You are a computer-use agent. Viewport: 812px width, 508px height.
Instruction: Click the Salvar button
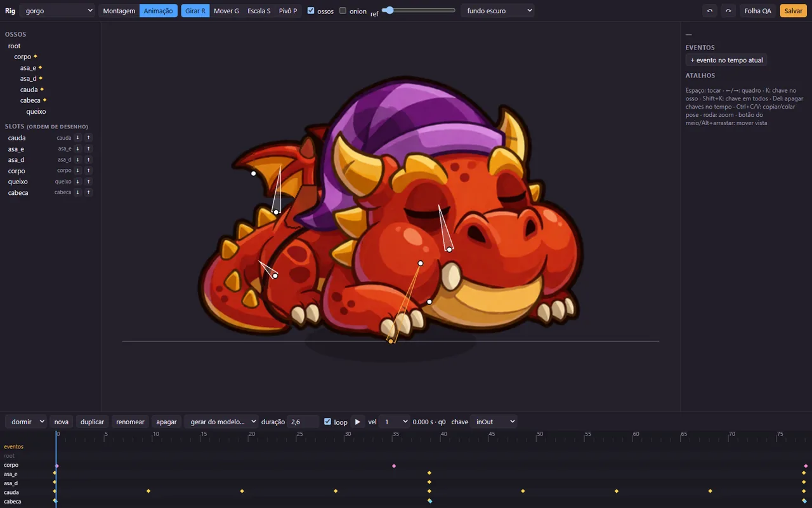coord(793,11)
